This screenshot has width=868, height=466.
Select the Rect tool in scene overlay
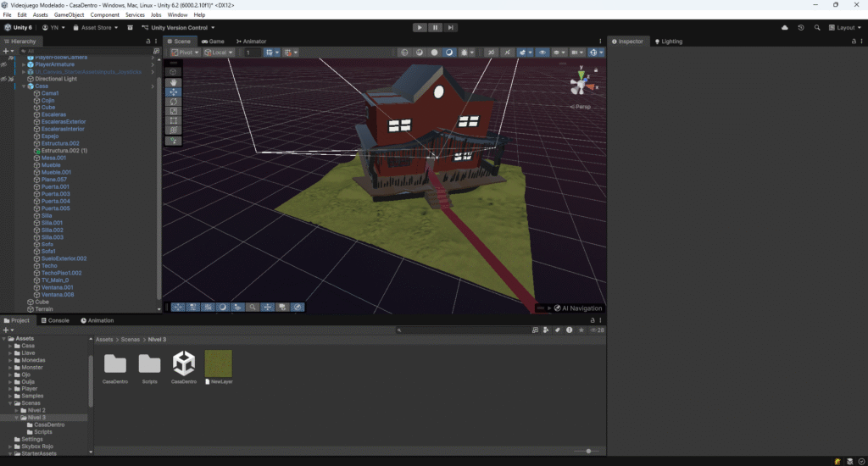(x=174, y=121)
